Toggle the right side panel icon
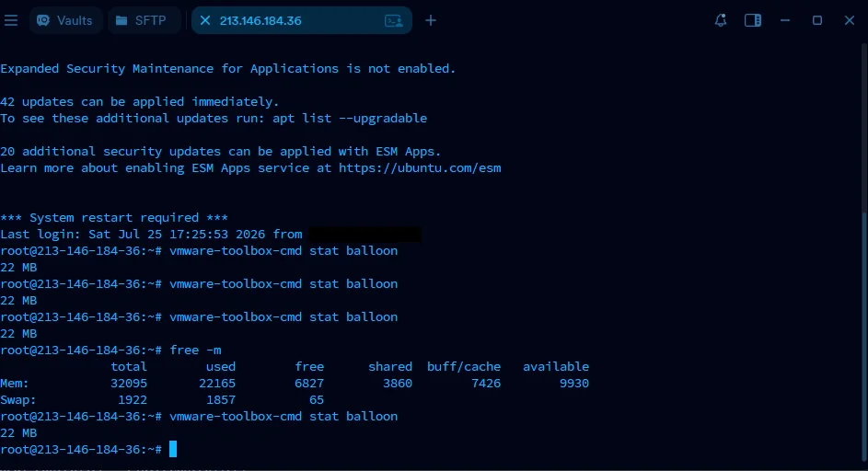 click(x=752, y=20)
